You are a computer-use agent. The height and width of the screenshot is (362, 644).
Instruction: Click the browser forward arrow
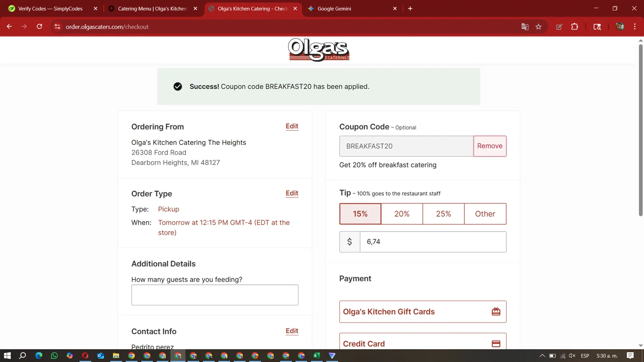(24, 27)
